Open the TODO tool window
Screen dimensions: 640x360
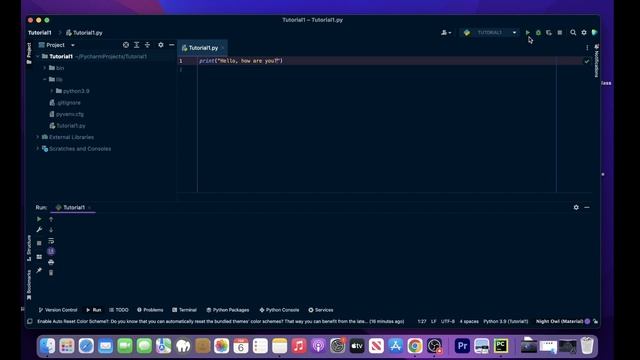pos(119,310)
